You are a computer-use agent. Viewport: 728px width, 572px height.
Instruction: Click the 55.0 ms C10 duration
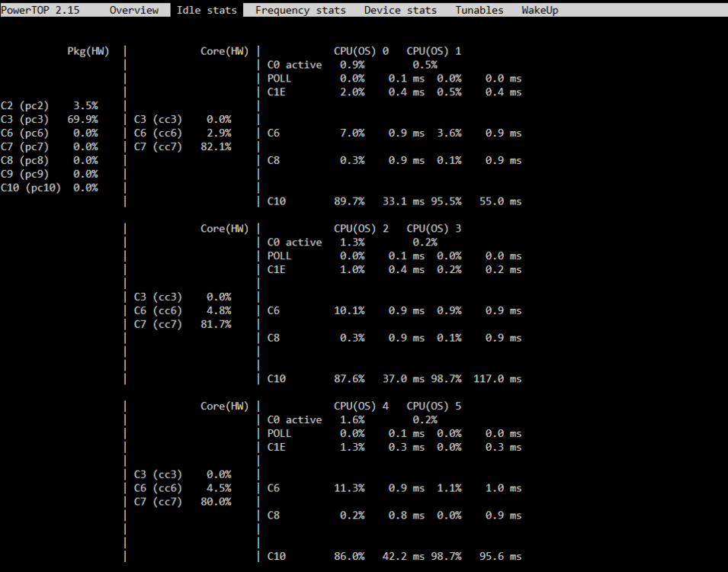pyautogui.click(x=501, y=201)
